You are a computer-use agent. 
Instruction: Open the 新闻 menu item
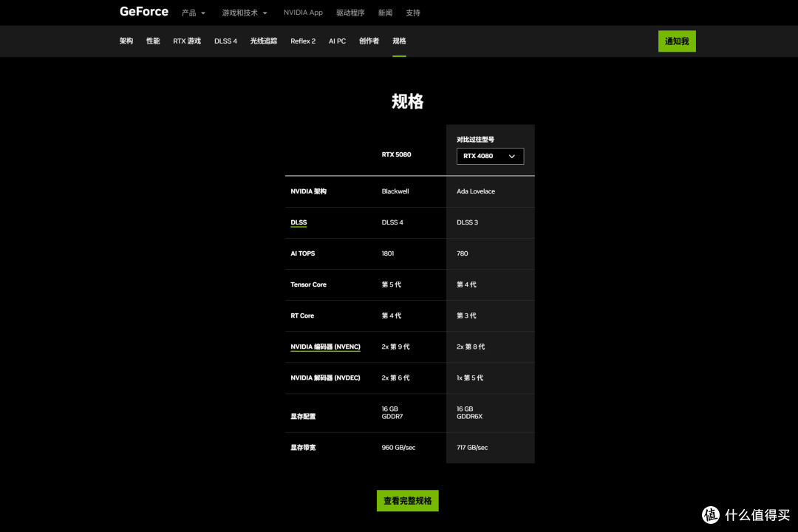385,13
